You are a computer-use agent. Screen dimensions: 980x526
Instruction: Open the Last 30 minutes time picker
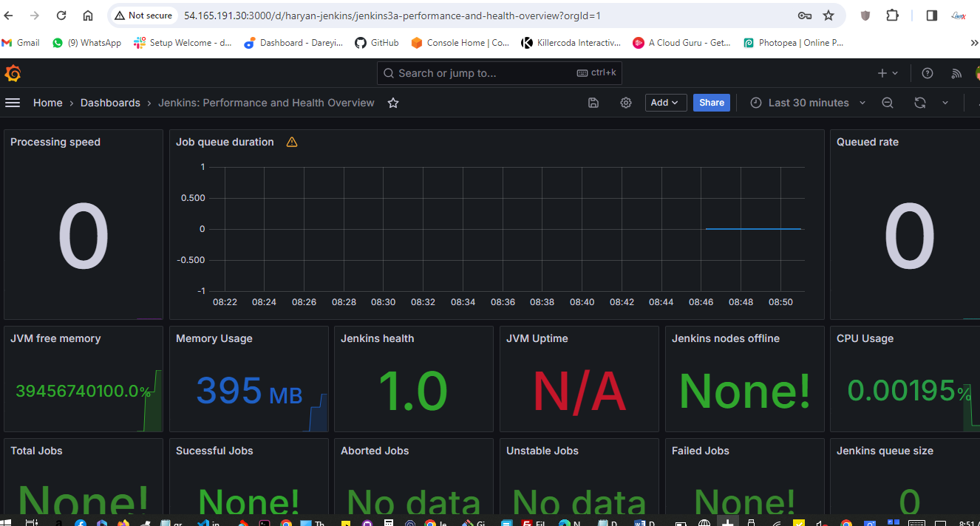(x=807, y=103)
